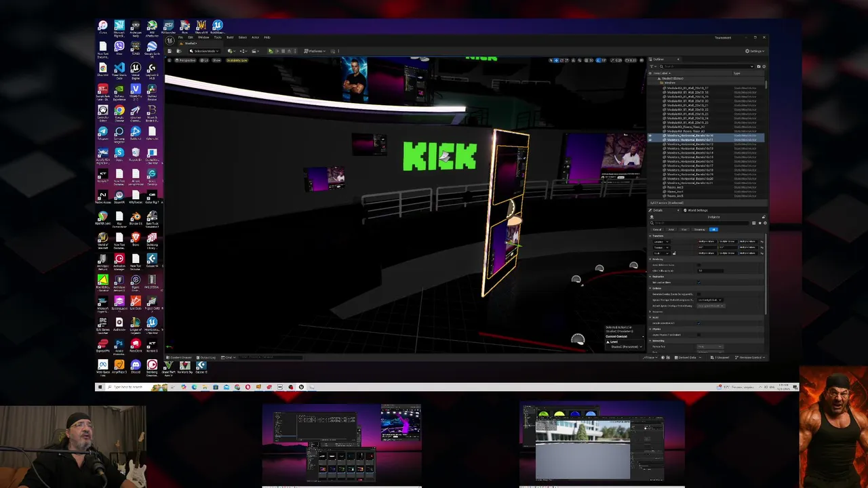
Task: Open DaVinci Resolve desktop shortcut
Action: tap(152, 89)
